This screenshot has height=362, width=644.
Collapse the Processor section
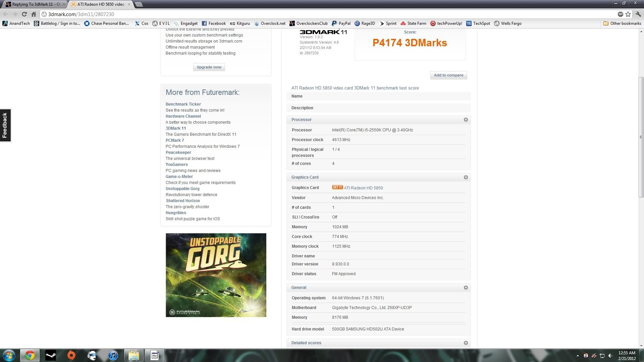[466, 120]
